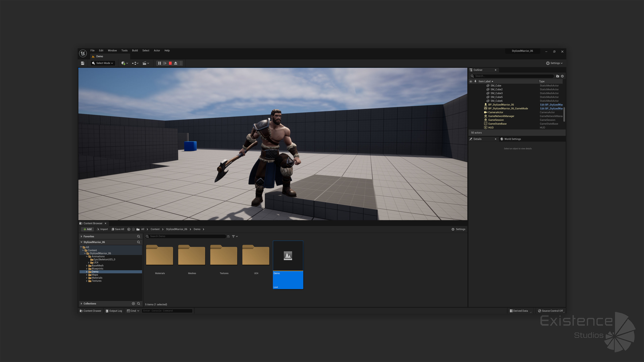Click the Eject from player icon
644x362 pixels.
pos(175,63)
